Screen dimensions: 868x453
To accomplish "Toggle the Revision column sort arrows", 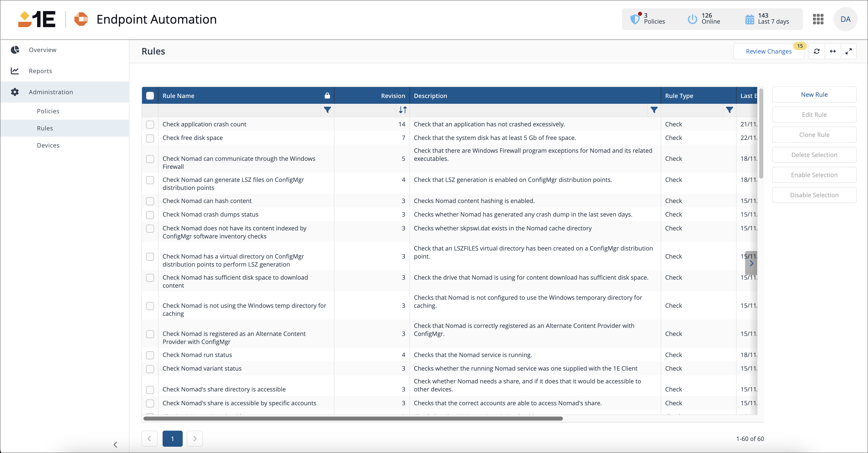I will pyautogui.click(x=403, y=110).
